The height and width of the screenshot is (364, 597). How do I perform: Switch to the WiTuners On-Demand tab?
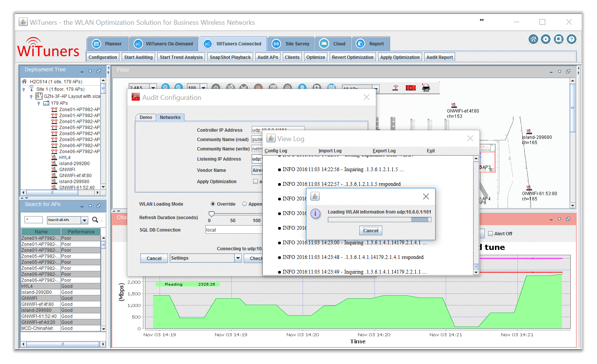point(164,44)
